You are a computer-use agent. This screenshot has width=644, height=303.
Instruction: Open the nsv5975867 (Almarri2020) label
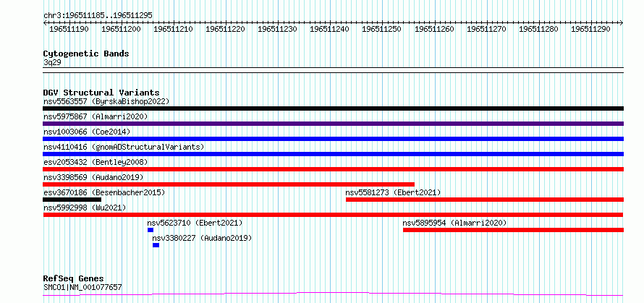[96, 116]
